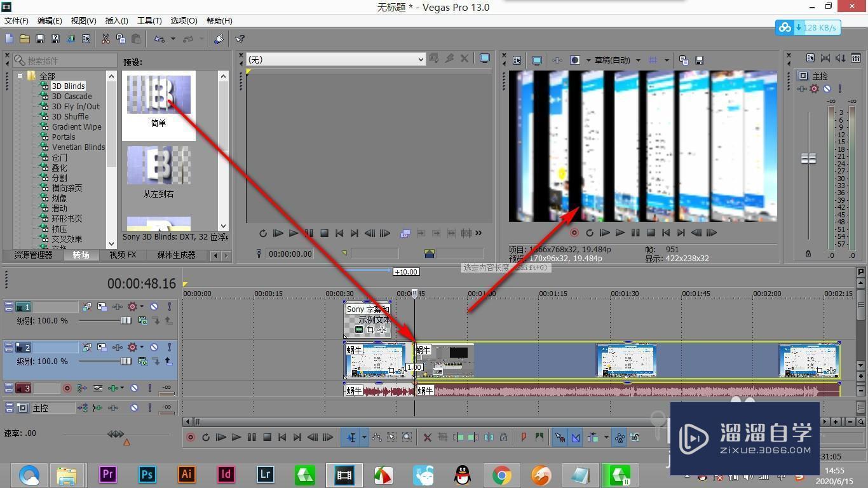Save the preview snapshot to file

point(700,60)
